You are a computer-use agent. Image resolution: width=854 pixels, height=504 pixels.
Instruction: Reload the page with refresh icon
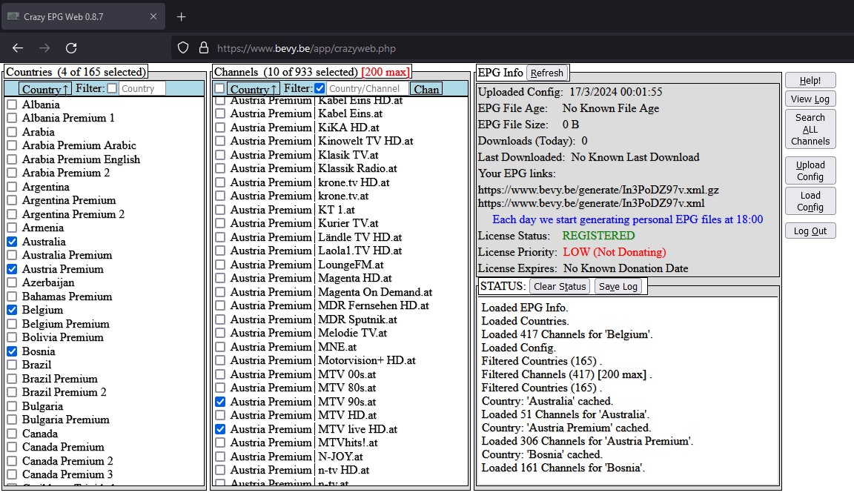pos(71,48)
